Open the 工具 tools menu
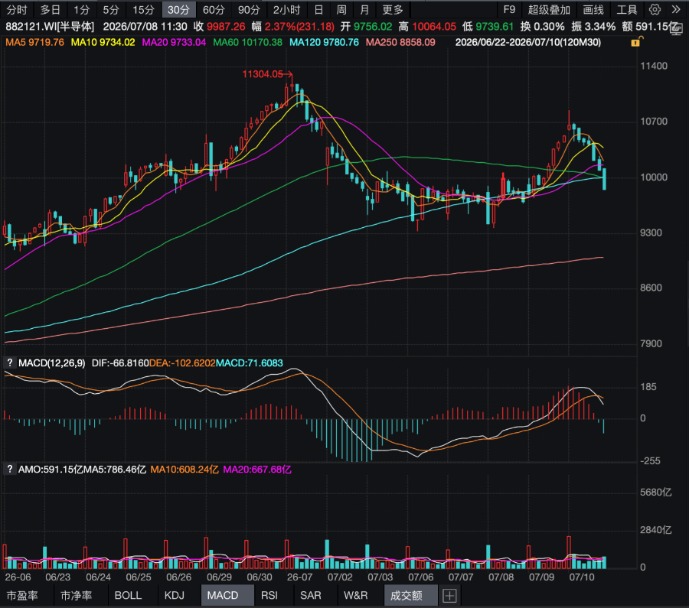Viewport: 689px width, 608px height. point(627,10)
